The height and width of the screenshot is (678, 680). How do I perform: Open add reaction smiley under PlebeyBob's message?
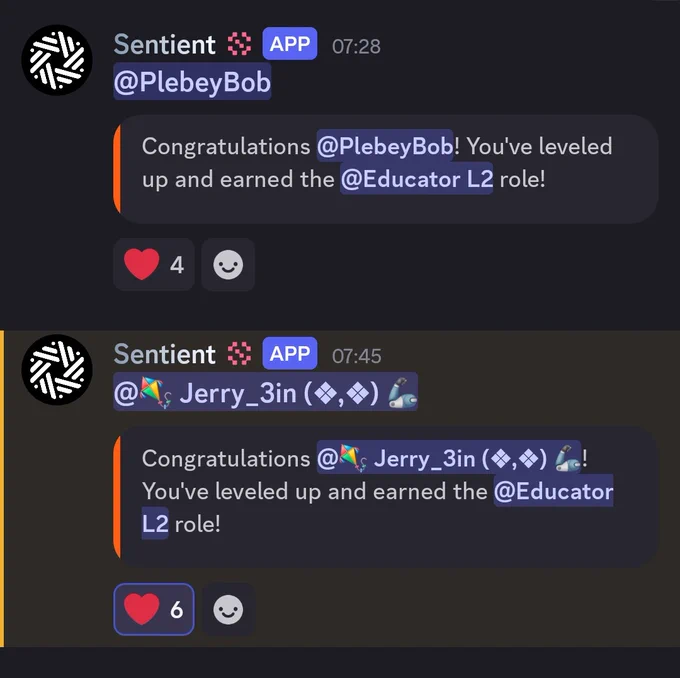pos(228,265)
